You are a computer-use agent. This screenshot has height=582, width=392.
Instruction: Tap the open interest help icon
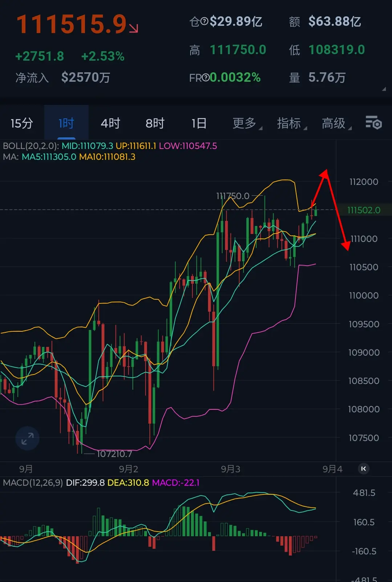(204, 22)
